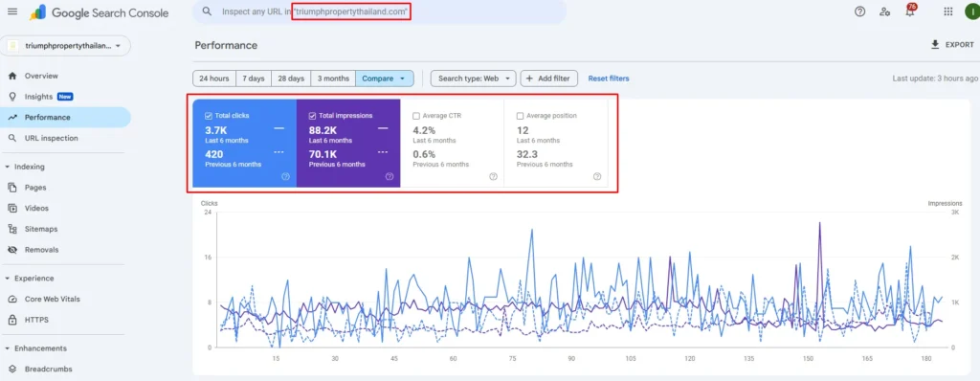Click help icon on Total clicks card
This screenshot has width=980, height=381.
285,176
